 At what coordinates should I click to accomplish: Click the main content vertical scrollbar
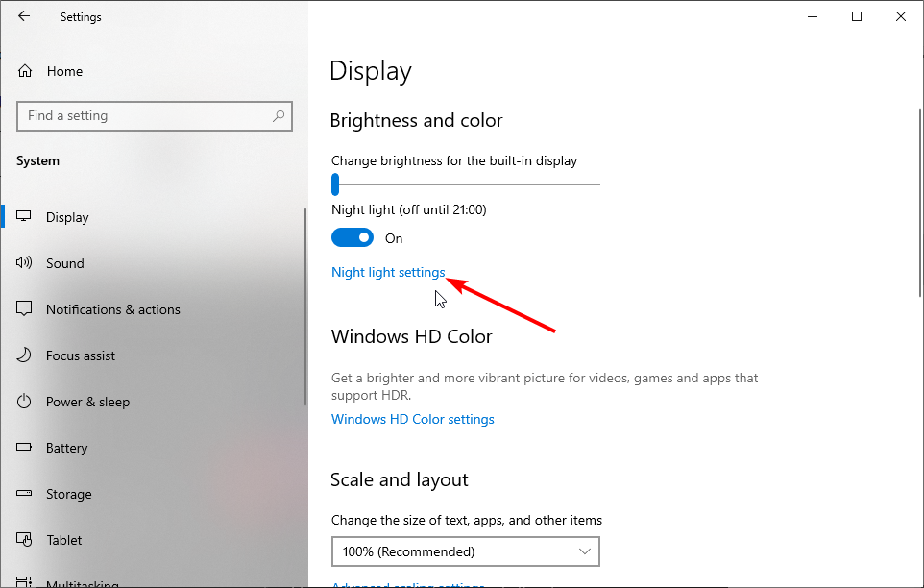coord(920,204)
